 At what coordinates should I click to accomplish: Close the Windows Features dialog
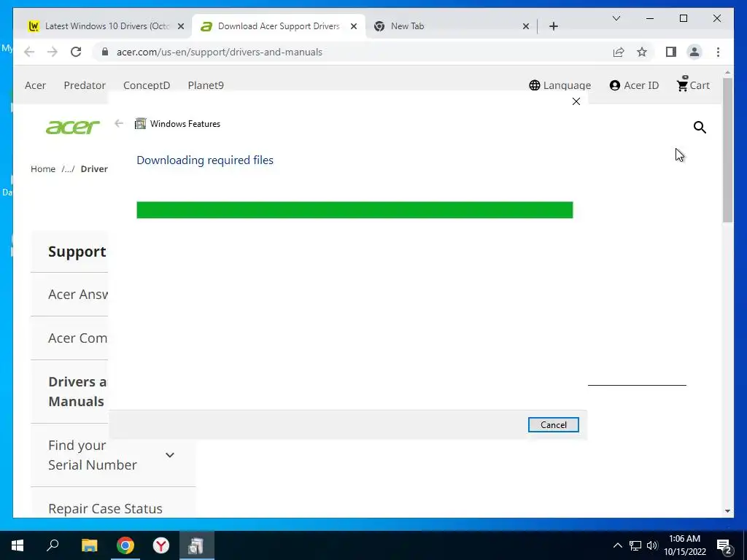[576, 101]
